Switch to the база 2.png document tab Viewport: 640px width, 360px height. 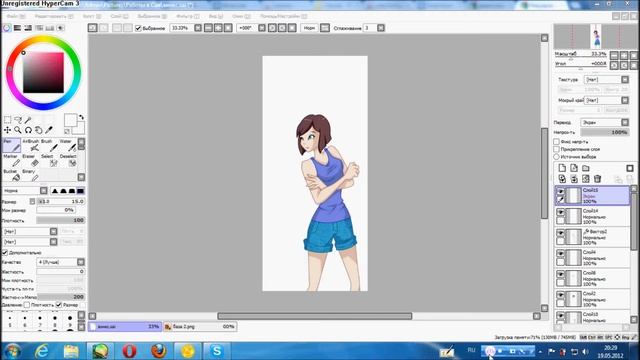200,327
